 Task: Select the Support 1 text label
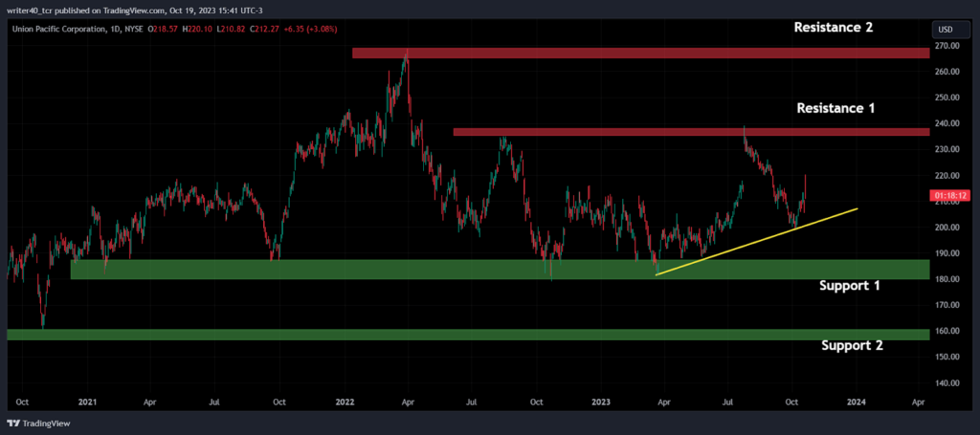pyautogui.click(x=850, y=286)
